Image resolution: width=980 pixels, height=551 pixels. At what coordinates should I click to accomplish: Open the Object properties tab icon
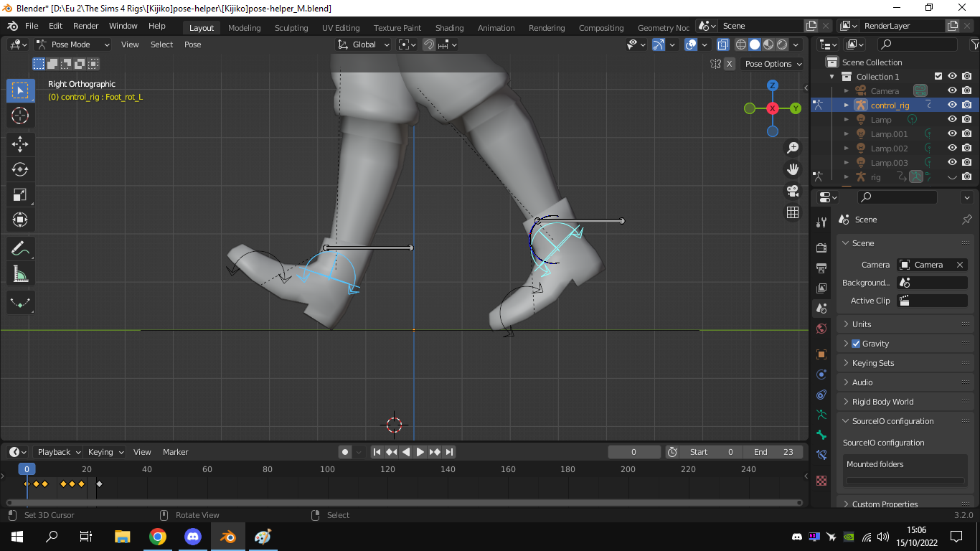coord(821,354)
